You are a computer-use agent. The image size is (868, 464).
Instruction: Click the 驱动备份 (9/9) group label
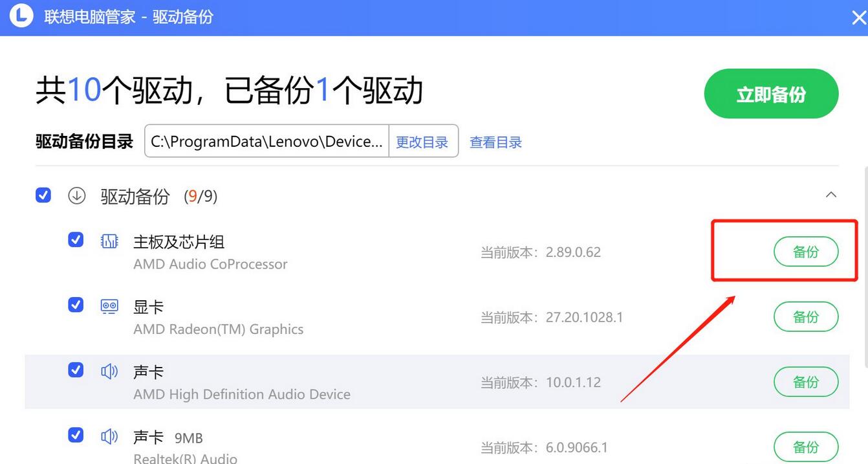click(159, 196)
